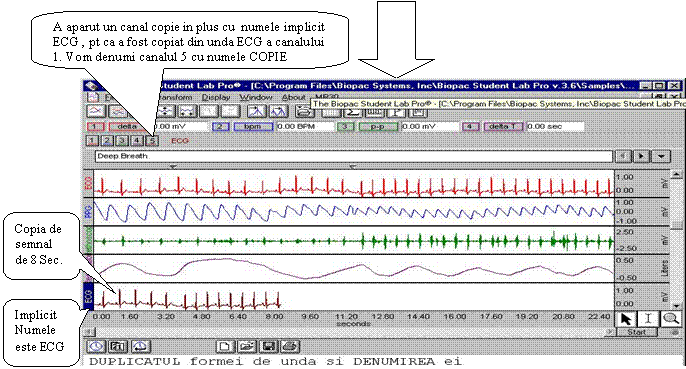Viewport: 686px width, 369px height.
Task: Select the arrow pointer tool
Action: tap(626, 319)
